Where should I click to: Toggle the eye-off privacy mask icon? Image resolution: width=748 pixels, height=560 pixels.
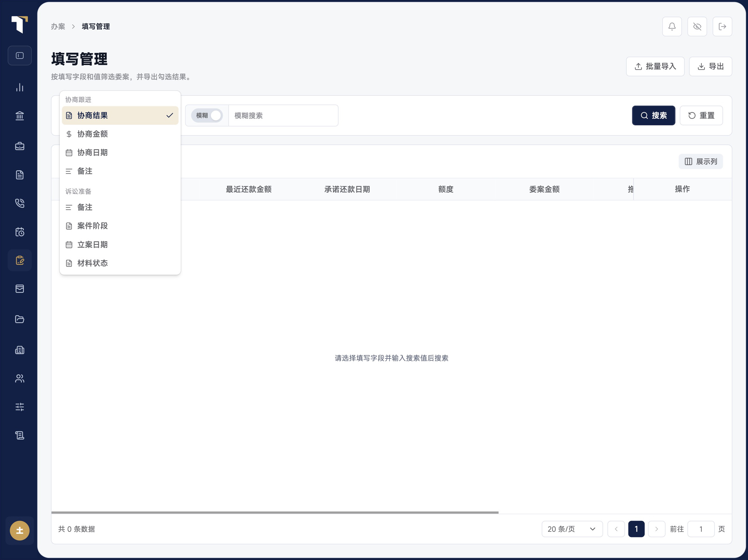[697, 26]
